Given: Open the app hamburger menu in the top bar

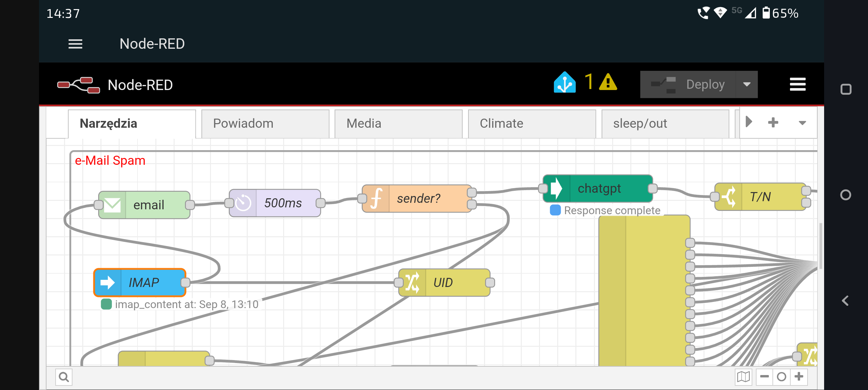Looking at the screenshot, I should 75,44.
